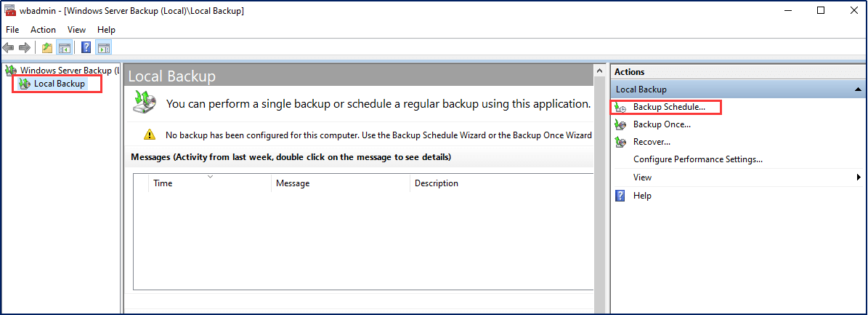Toggle the Show/Hide Console Tree toolbar icon
This screenshot has height=315, width=868.
[x=64, y=48]
